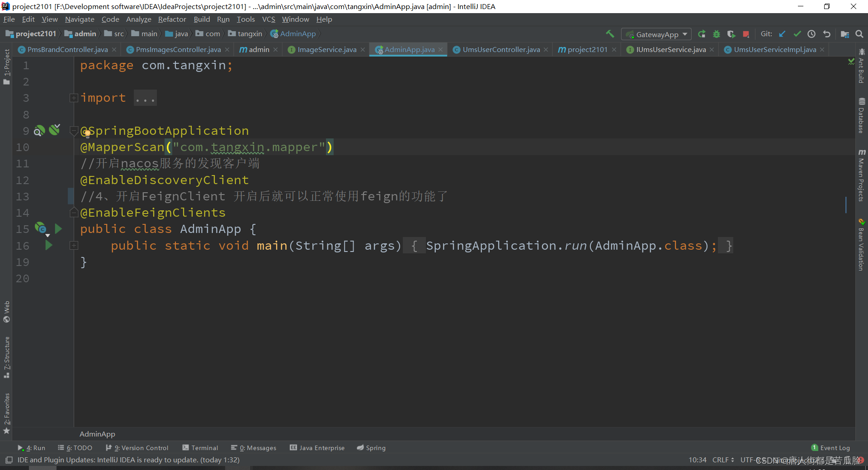Switch to the UmsUserController.java tab
868x470 pixels.
501,50
